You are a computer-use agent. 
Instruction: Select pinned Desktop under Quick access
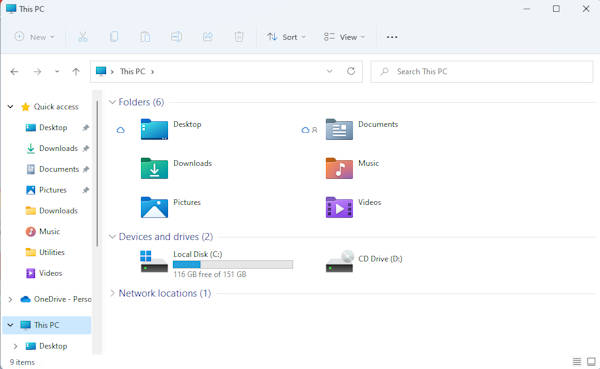point(53,127)
